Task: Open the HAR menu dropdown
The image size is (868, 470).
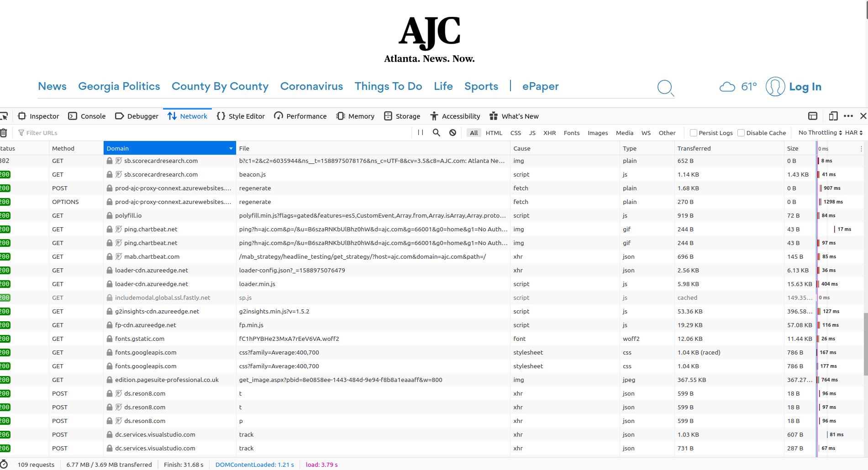Action: click(x=853, y=133)
